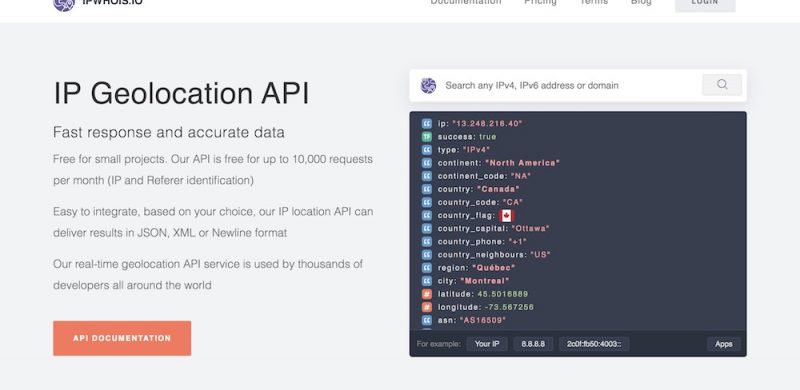Open the Apps button
Screen dimensions: 800x390
723,344
